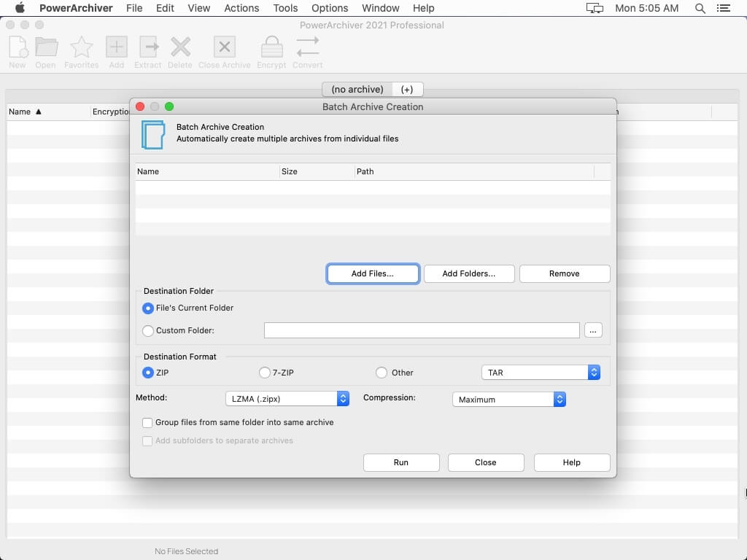Choose ZIP as destination format
747x560 pixels.
147,373
